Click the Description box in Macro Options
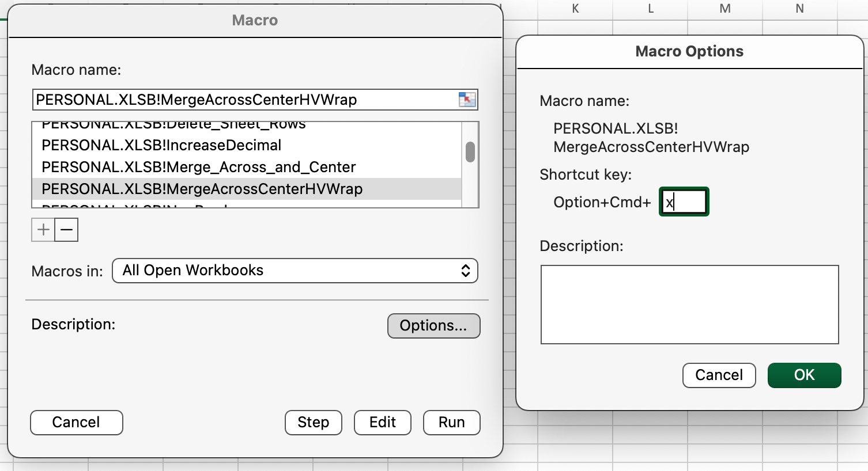 [x=690, y=305]
